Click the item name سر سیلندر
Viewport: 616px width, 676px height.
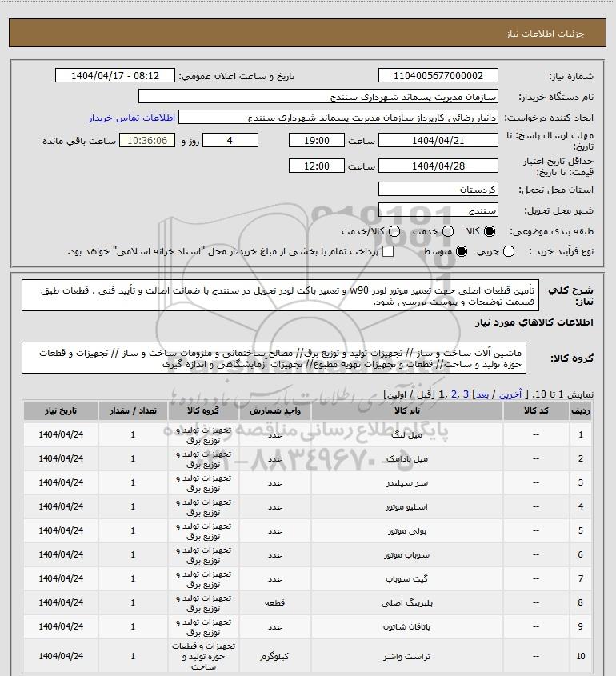pyautogui.click(x=407, y=483)
